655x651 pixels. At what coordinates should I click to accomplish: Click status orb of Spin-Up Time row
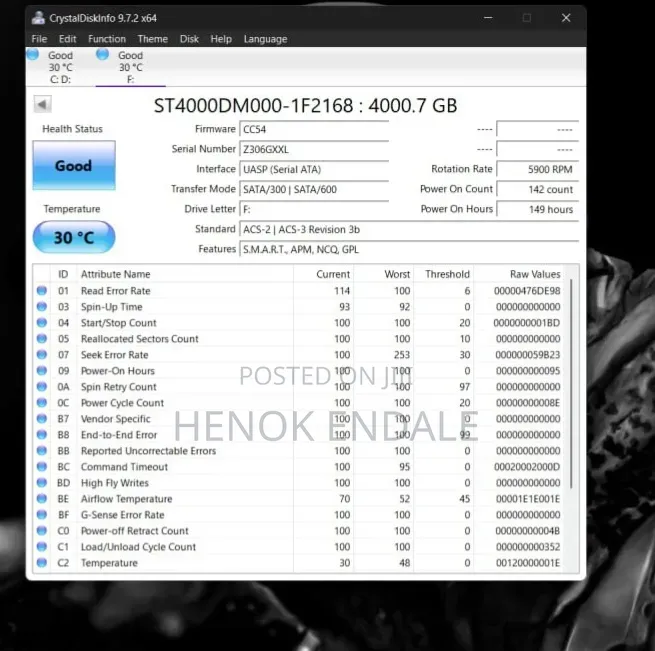42,306
